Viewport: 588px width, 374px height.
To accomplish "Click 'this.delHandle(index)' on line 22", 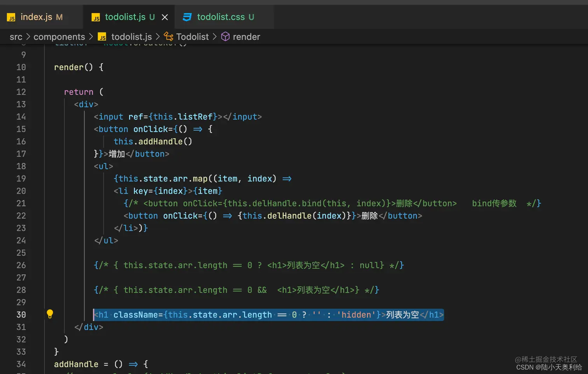I will coord(294,216).
